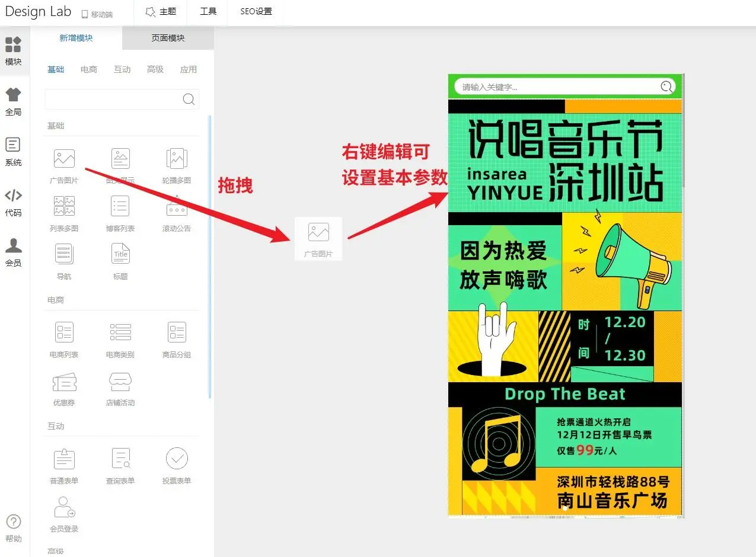Open the 工具 tools menu
The height and width of the screenshot is (557, 756).
point(208,12)
